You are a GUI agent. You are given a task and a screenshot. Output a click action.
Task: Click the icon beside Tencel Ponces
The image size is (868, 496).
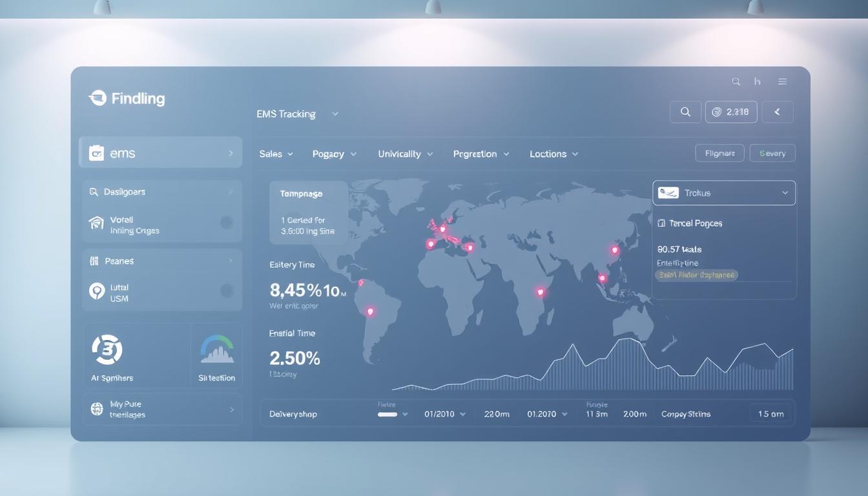661,223
